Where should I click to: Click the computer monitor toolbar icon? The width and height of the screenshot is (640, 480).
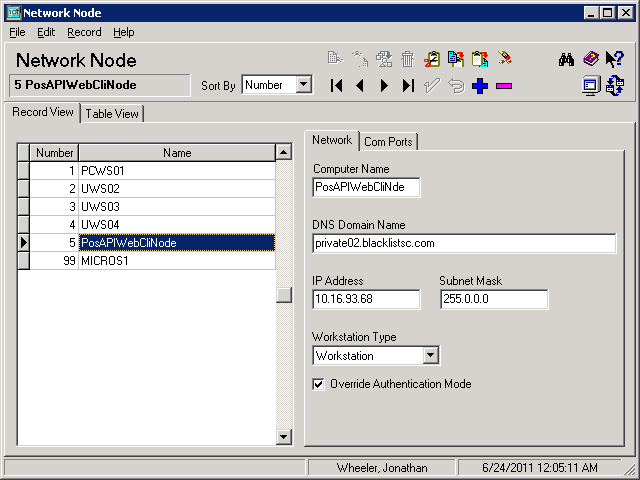[591, 85]
